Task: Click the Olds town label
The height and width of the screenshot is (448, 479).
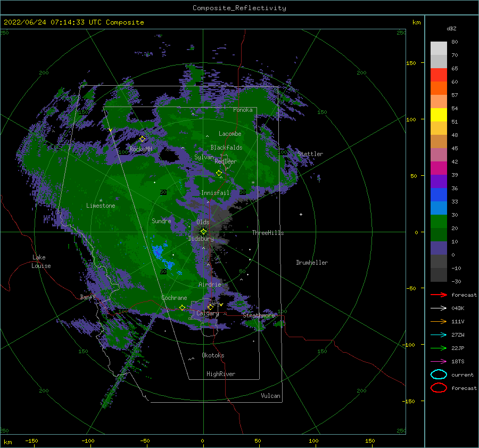Action: [x=203, y=222]
